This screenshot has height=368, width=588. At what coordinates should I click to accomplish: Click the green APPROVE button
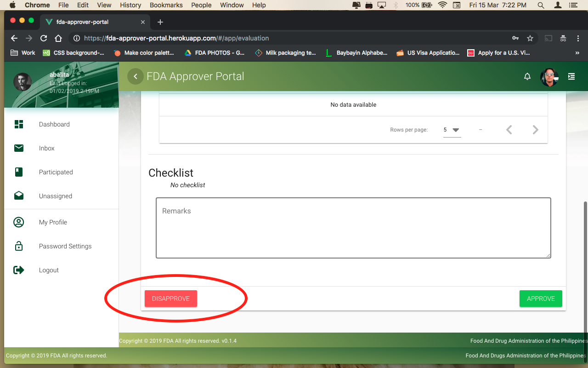coord(541,299)
